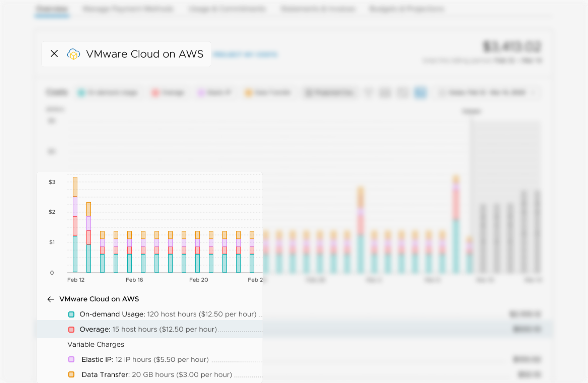
Task: Click the VMware Cloud on AWS legend heading
Action: pos(99,299)
